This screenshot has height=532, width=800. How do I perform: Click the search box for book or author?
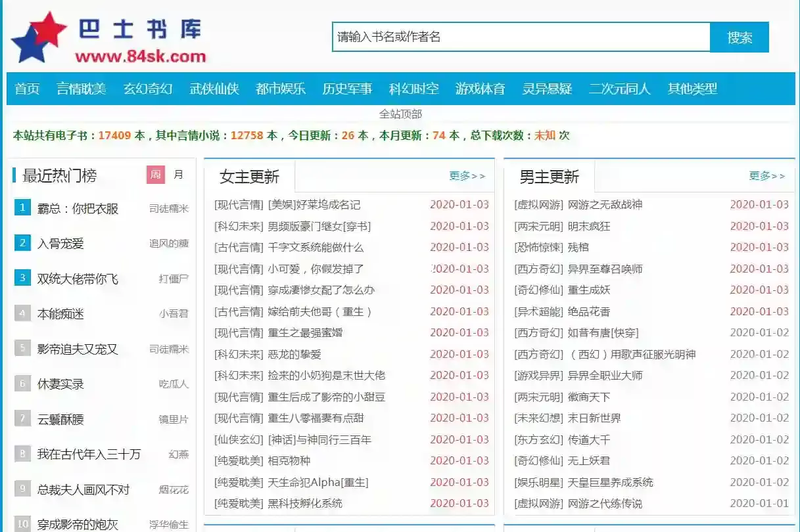521,37
